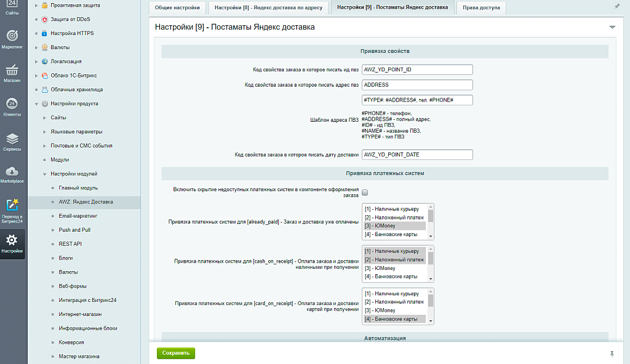Click the Настройка HTTPS icon

pos(43,33)
